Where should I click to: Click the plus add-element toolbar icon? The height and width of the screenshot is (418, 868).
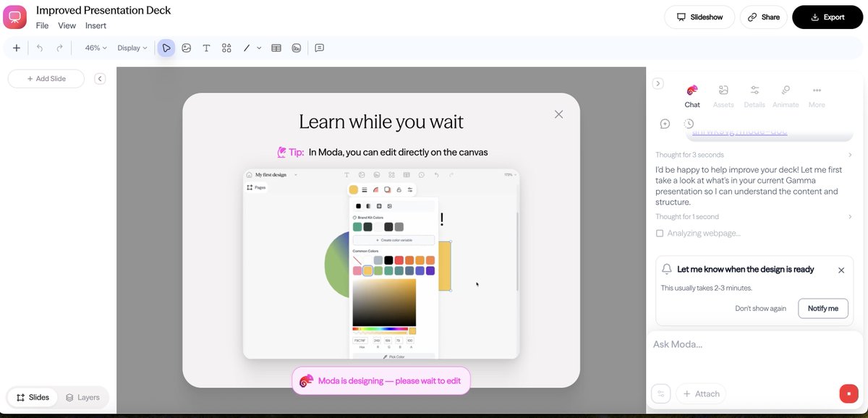17,48
